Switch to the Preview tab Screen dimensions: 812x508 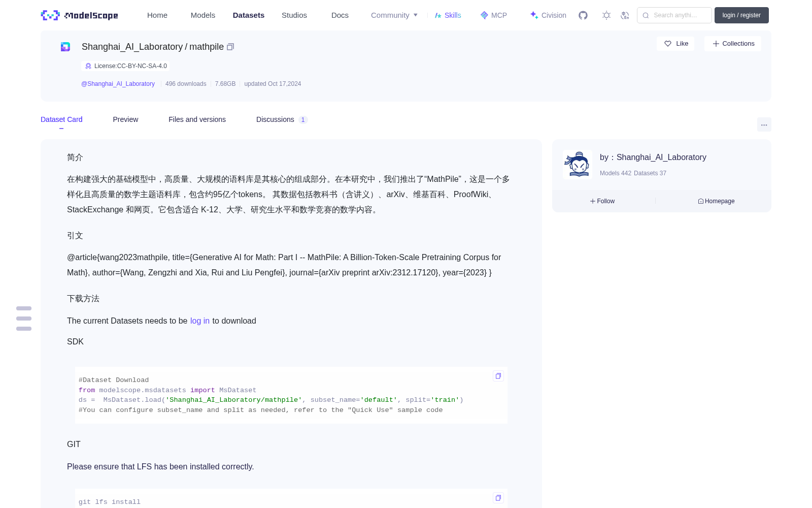click(125, 119)
